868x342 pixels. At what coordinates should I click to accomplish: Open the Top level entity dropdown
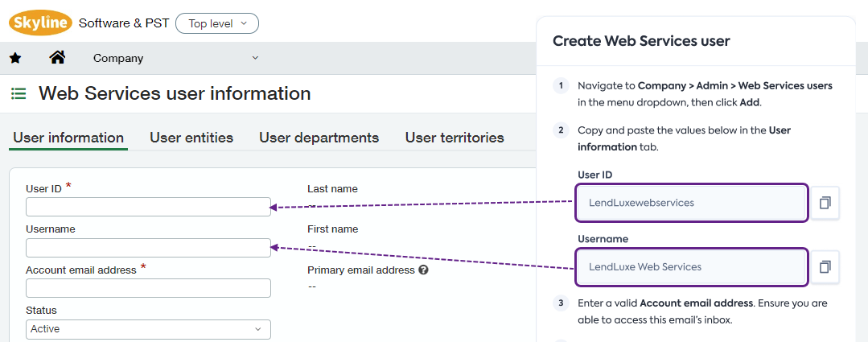click(217, 23)
